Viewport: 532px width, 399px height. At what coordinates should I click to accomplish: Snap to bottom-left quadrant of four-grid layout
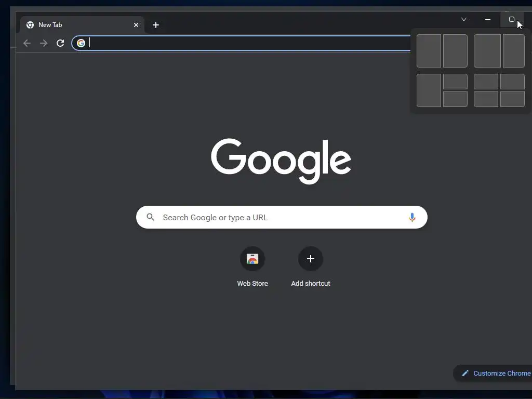(x=486, y=99)
